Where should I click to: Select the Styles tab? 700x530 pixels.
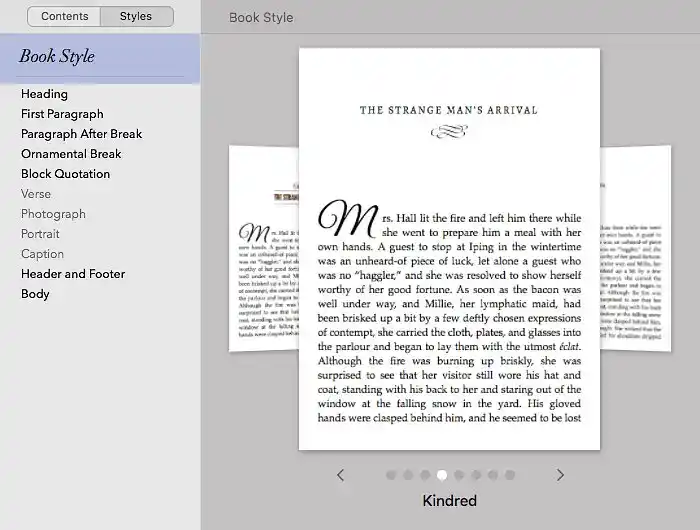[136, 17]
